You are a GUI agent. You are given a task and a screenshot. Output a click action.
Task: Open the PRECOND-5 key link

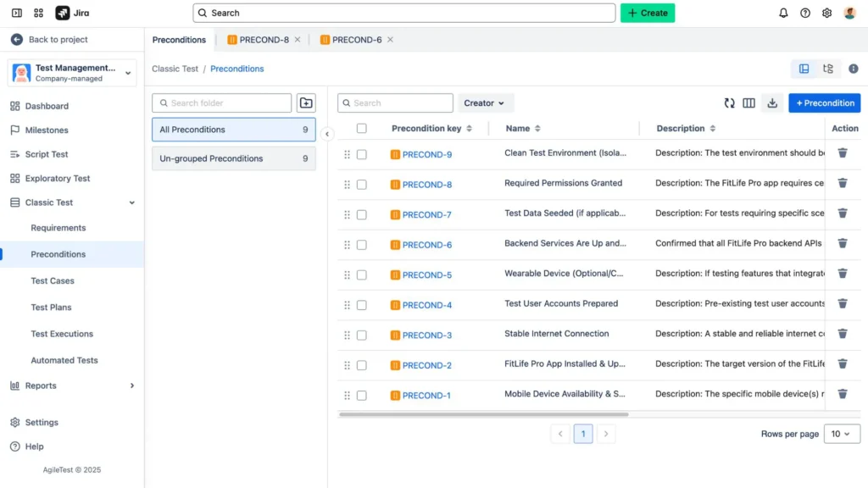426,274
